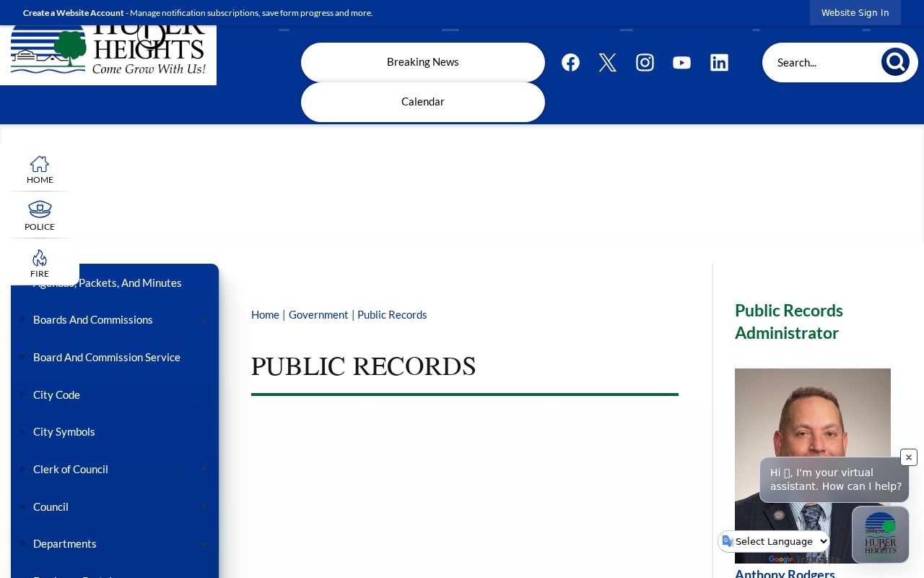Open Board And Commission Service item
This screenshot has width=924, height=578.
[107, 357]
